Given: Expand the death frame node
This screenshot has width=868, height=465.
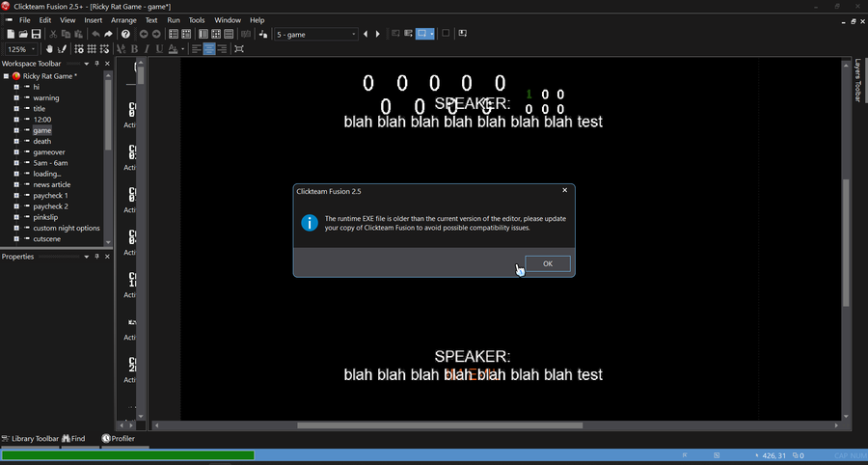Looking at the screenshot, I should 16,141.
